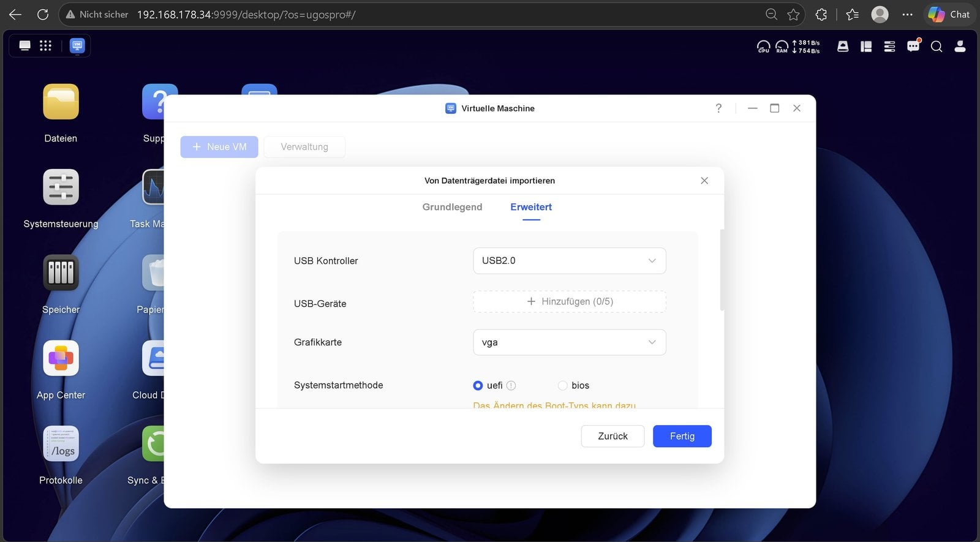The width and height of the screenshot is (980, 542).
Task: Open help for Virtuelle Maschine window
Action: 718,108
